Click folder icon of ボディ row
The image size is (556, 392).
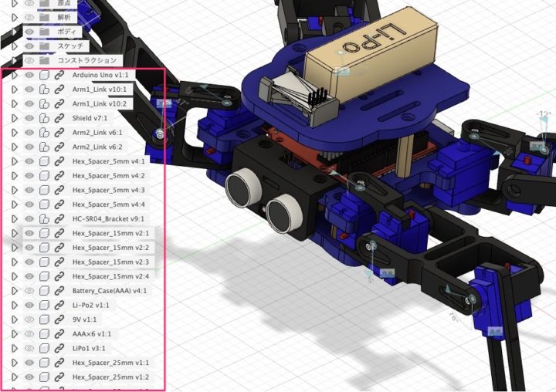tap(46, 32)
